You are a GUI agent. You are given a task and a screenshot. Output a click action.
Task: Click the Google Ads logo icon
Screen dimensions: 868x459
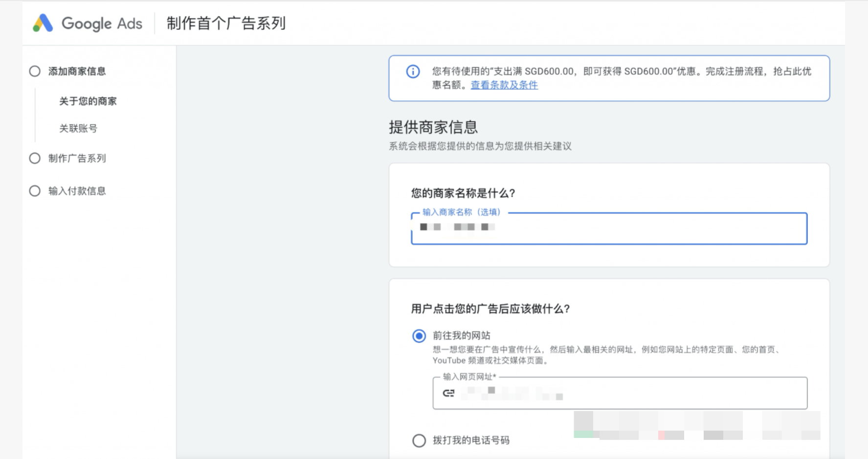[43, 23]
